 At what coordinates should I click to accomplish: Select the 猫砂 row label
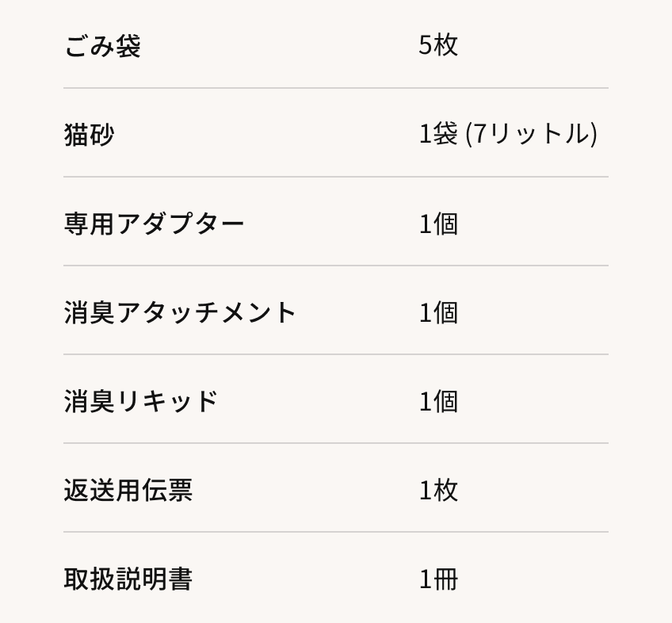89,135
